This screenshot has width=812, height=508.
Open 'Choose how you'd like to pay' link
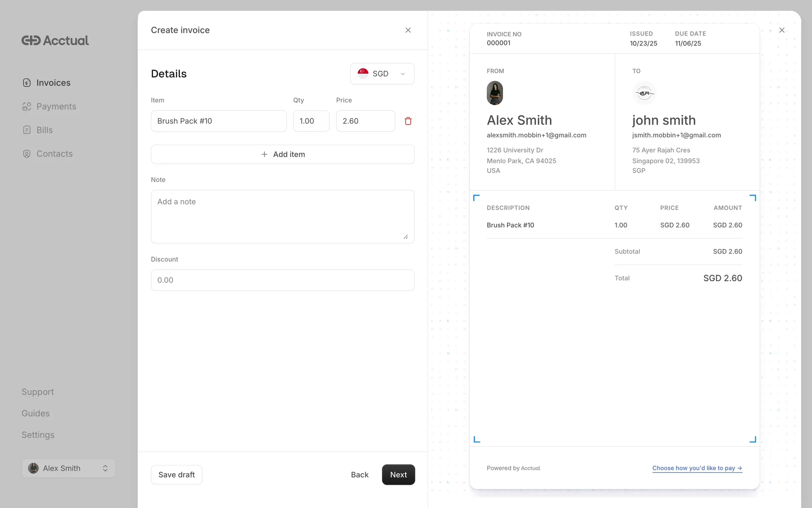click(x=697, y=468)
